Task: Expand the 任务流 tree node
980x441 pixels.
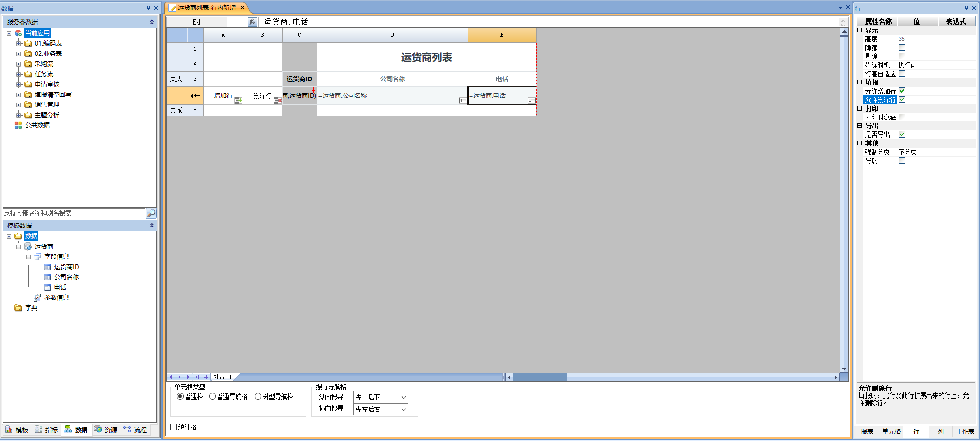Action: point(19,74)
